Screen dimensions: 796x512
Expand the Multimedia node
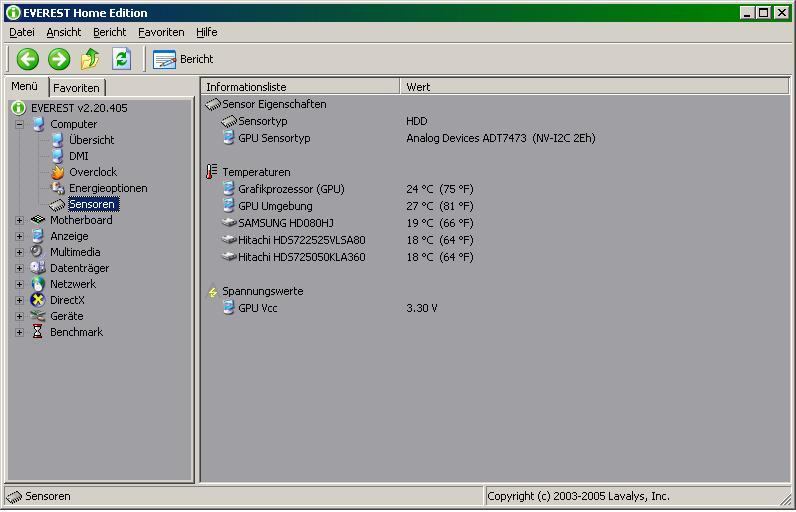click(x=19, y=252)
